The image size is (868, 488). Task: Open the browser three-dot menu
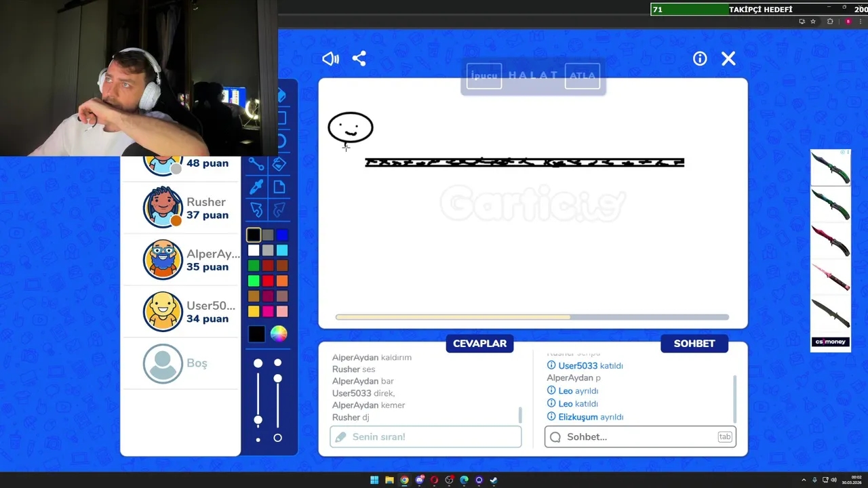click(x=861, y=22)
